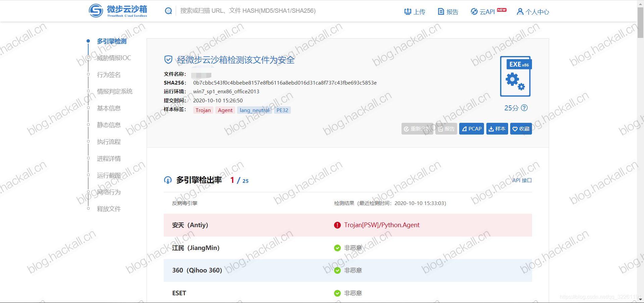Jump to 进程详情 section

pyautogui.click(x=109, y=159)
